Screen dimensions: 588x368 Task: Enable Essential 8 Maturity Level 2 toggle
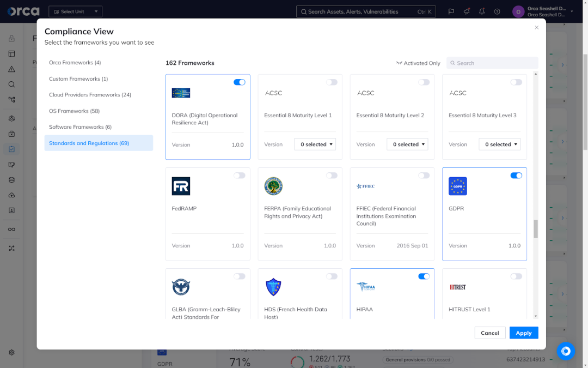point(424,82)
